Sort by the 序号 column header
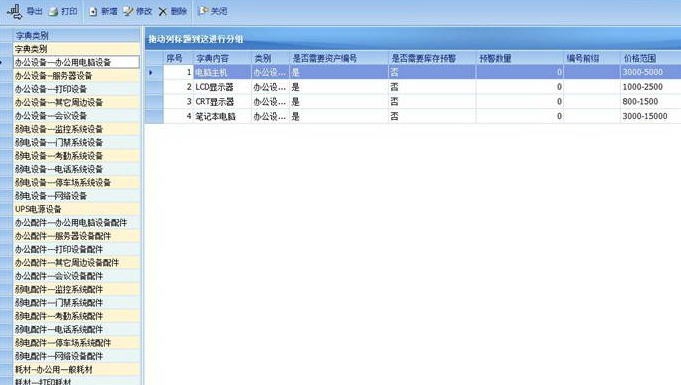The width and height of the screenshot is (681, 385). [x=178, y=58]
